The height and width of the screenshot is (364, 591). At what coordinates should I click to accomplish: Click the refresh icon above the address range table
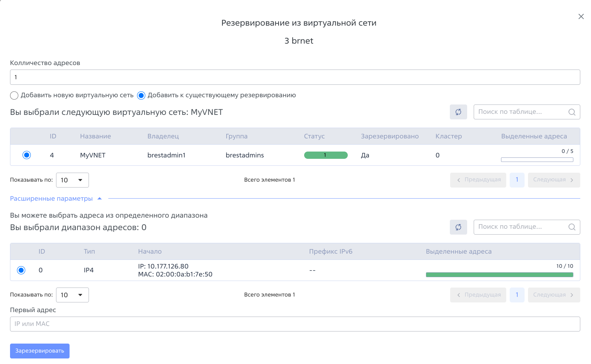tap(458, 227)
